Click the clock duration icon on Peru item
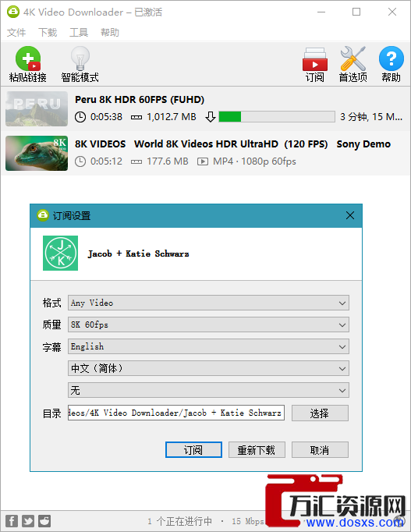The width and height of the screenshot is (411, 532). (80, 117)
